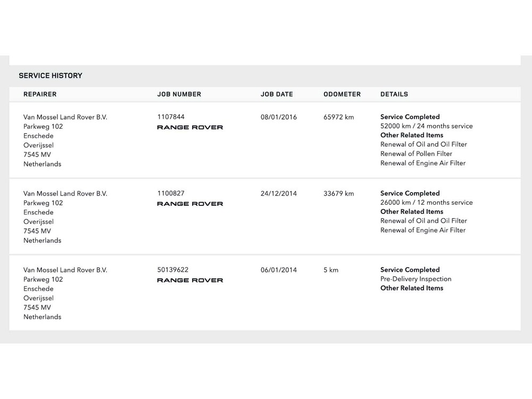This screenshot has height=399, width=532.
Task: Click job number 50139622
Action: [x=173, y=270]
